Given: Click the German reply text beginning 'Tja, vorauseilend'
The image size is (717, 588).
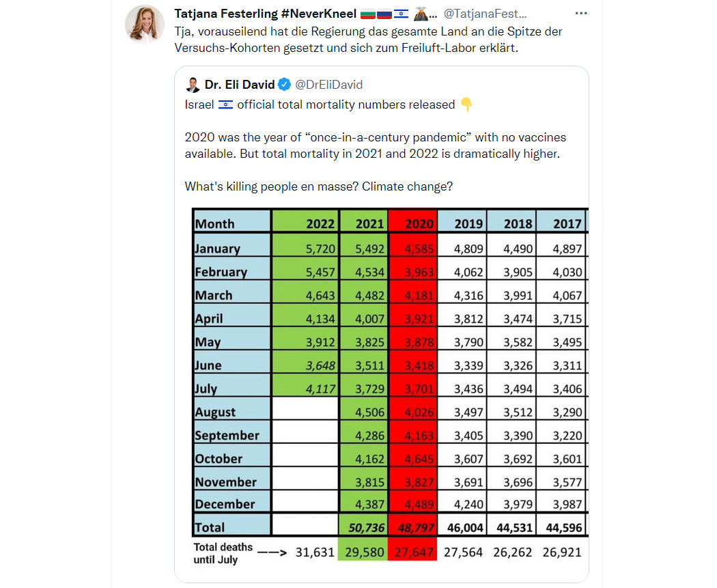Looking at the screenshot, I should tap(368, 40).
